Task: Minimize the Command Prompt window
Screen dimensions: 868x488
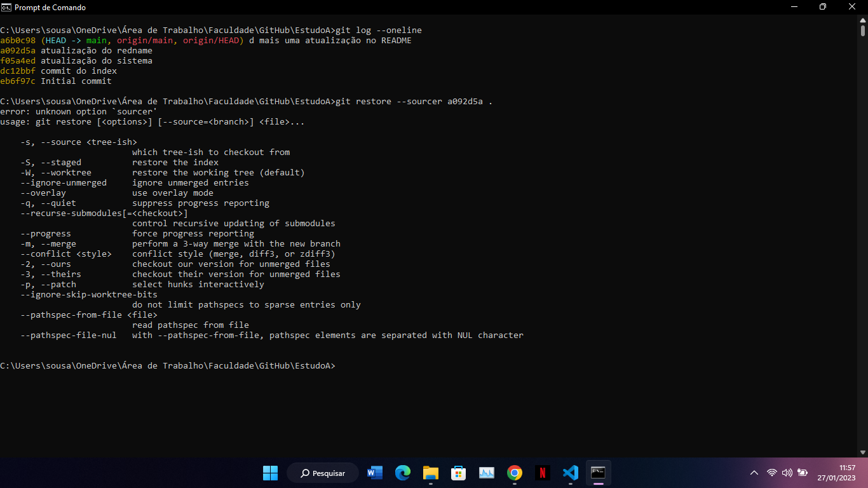Action: [x=794, y=7]
